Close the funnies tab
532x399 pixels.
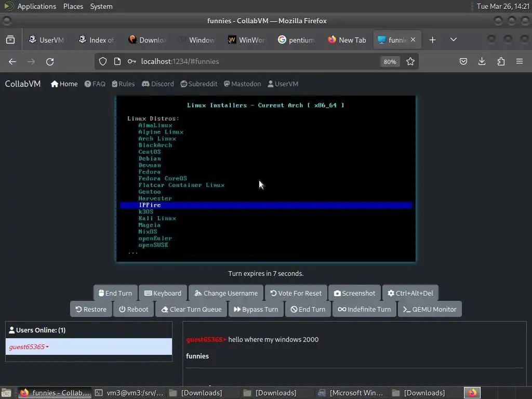[x=413, y=39]
